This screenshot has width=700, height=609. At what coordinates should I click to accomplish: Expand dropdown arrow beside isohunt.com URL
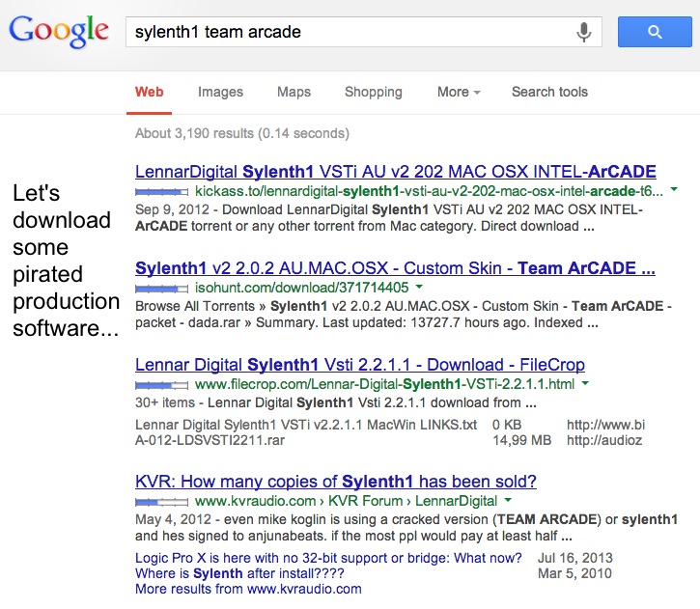(419, 287)
